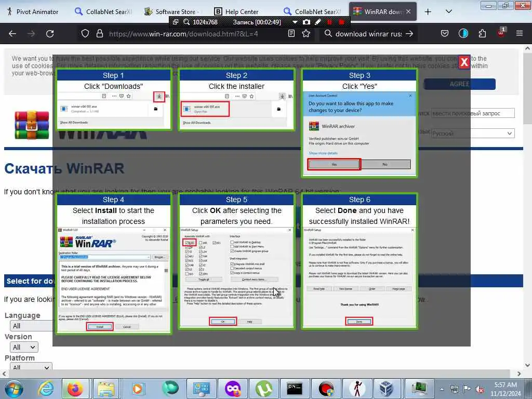This screenshot has width=532, height=399.
Task: Open the Command Prompt taskbar icon
Action: (x=295, y=389)
